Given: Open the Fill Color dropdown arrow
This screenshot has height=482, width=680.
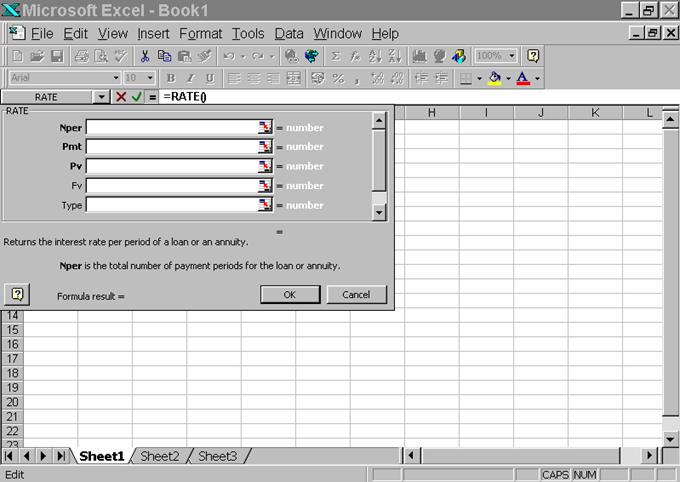Looking at the screenshot, I should click(x=508, y=78).
